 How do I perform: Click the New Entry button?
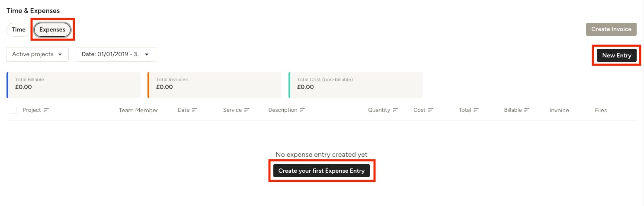[x=617, y=55]
